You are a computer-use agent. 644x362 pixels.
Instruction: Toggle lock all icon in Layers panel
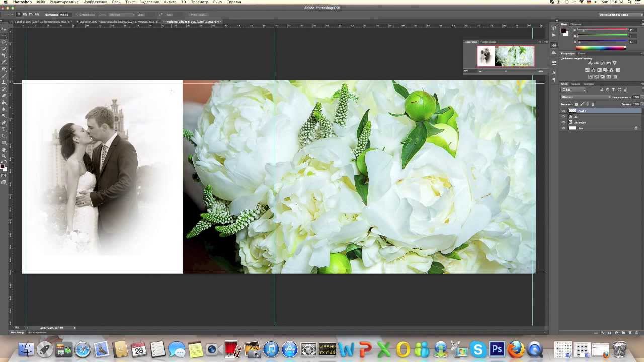pyautogui.click(x=593, y=104)
